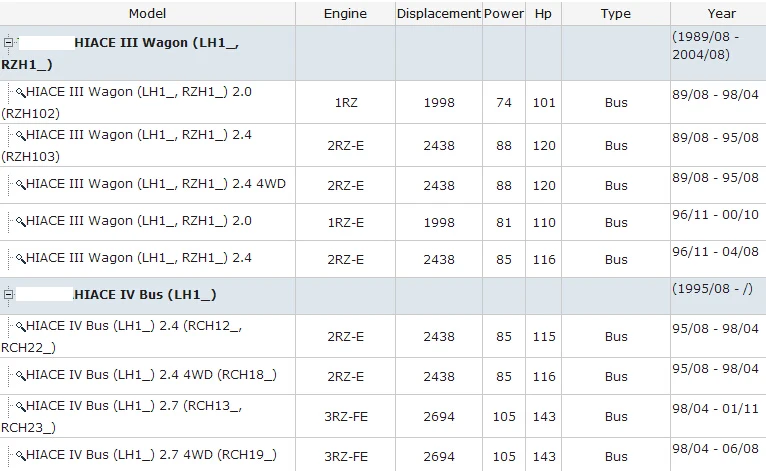Open HIACE IV Bus 2.7 (RCH13_, RCH23_) entry
Viewport: 766px width, 471px height.
[122, 417]
